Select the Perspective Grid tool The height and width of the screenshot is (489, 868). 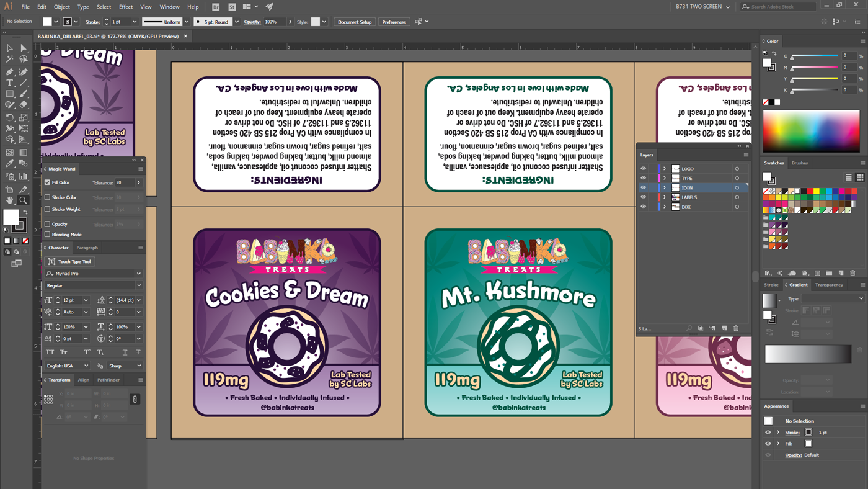(x=24, y=140)
